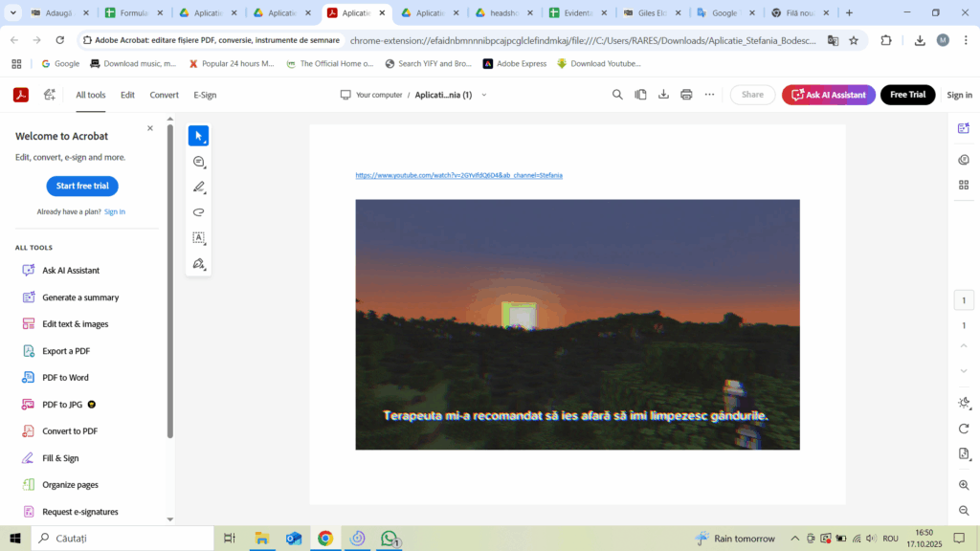Open the YouTube link in the document

click(458, 176)
